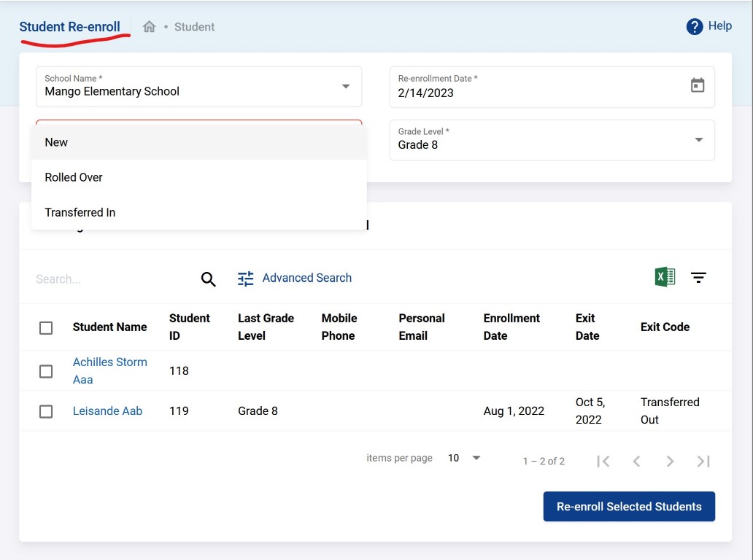Open the Re-enrollment Date calendar picker

698,85
